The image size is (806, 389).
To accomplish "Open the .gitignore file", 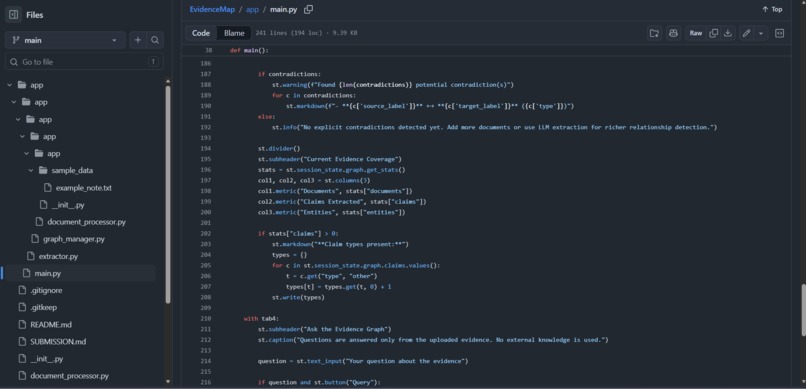I will (x=46, y=290).
